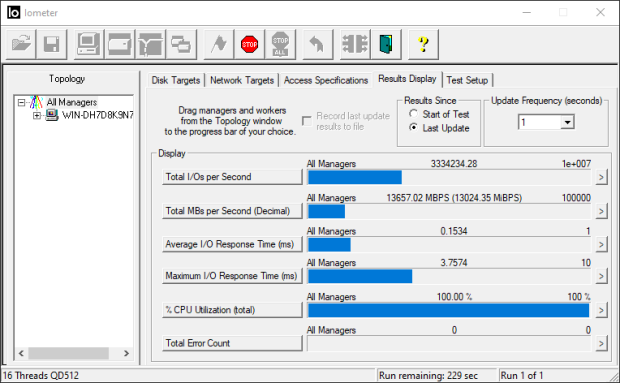
Task: Click the empty Total Error Count bar
Action: click(449, 343)
